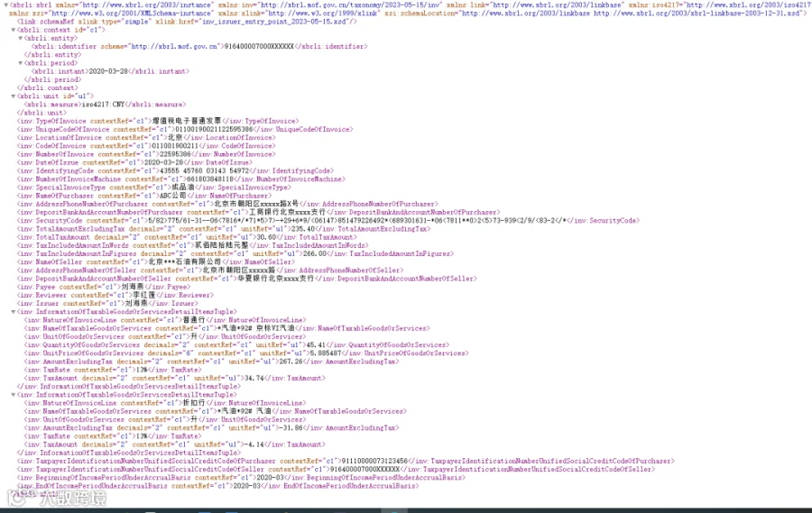Select the EndOfIncomePeriodUnderAccrualBasis line

click(217, 486)
